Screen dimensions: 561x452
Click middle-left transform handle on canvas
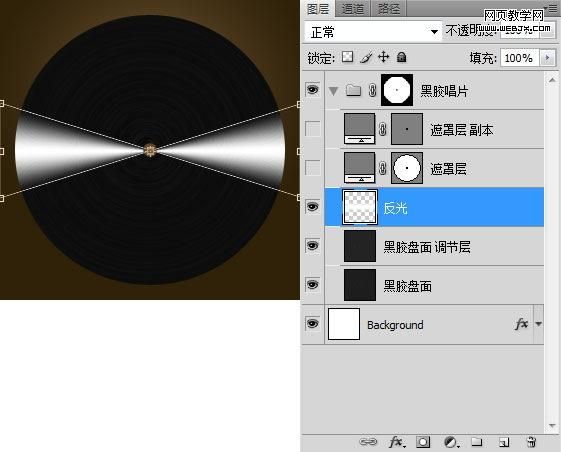pos(2,151)
